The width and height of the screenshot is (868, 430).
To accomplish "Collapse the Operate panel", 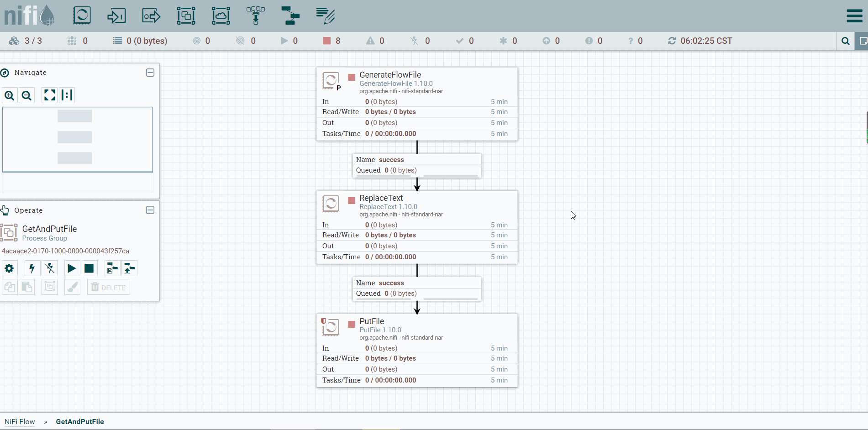I will coord(150,210).
